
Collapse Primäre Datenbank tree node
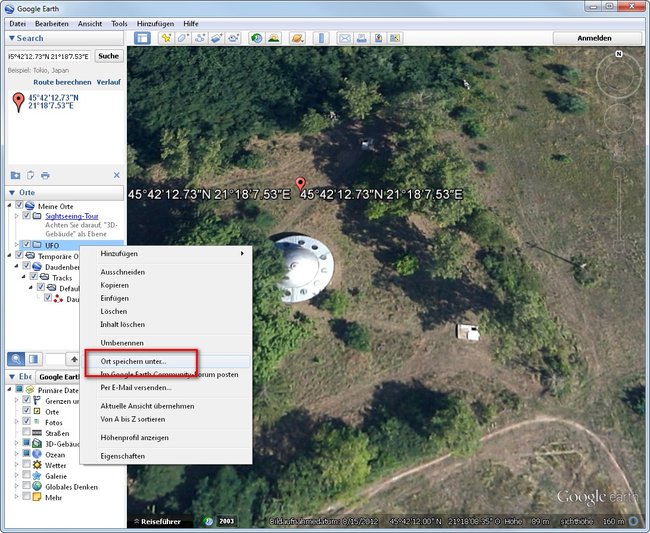click(9, 390)
